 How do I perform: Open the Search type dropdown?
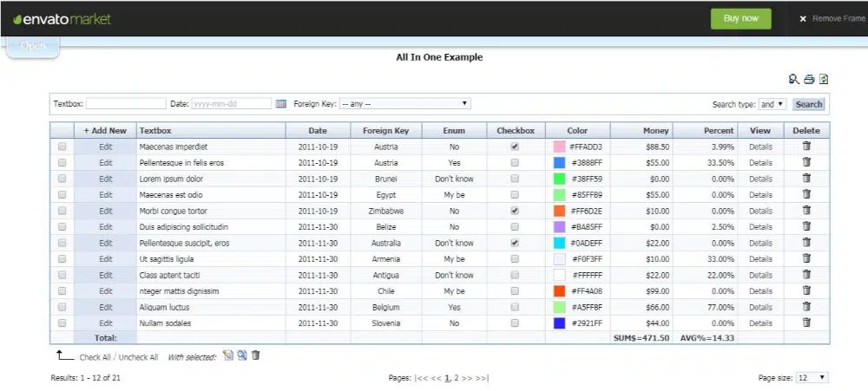coord(773,104)
